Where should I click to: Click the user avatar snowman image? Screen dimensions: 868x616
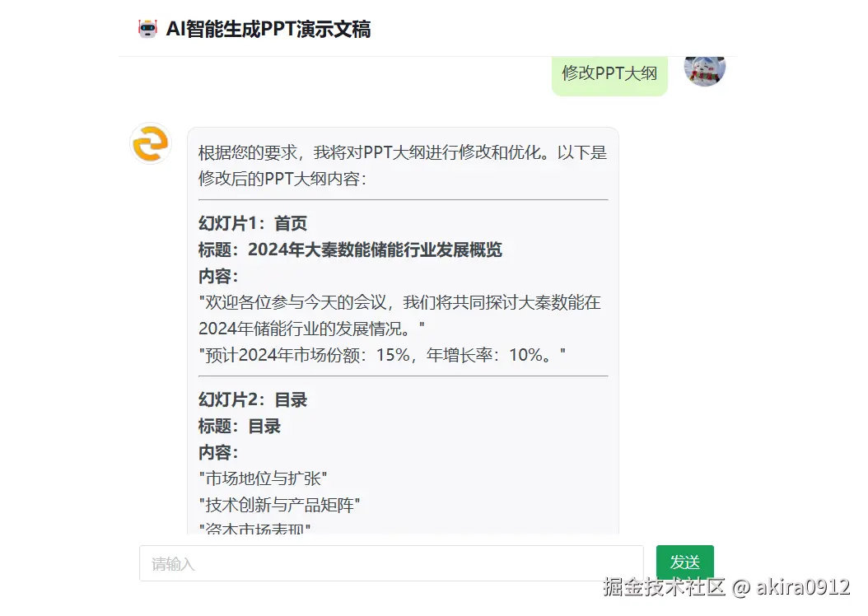705,72
